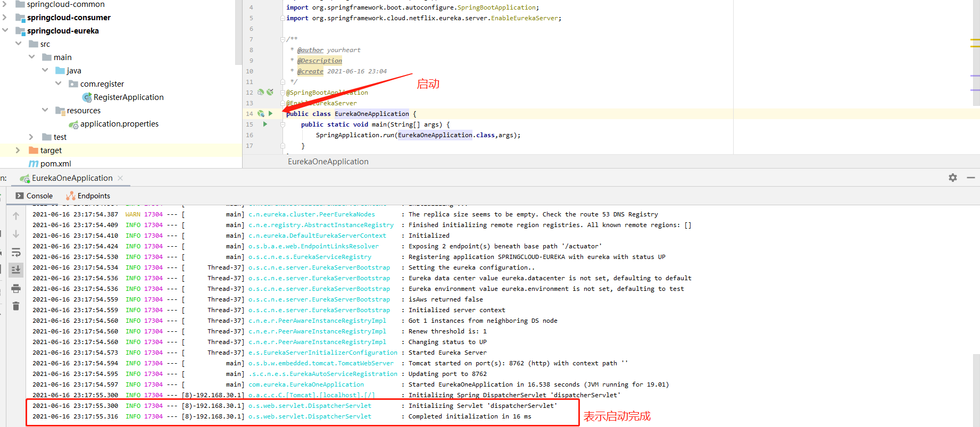Fold the import block at line 5
This screenshot has height=427, width=980.
(283, 18)
